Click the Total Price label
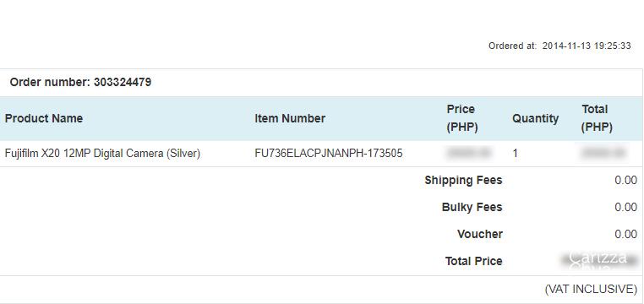The width and height of the screenshot is (644, 304). 473,261
